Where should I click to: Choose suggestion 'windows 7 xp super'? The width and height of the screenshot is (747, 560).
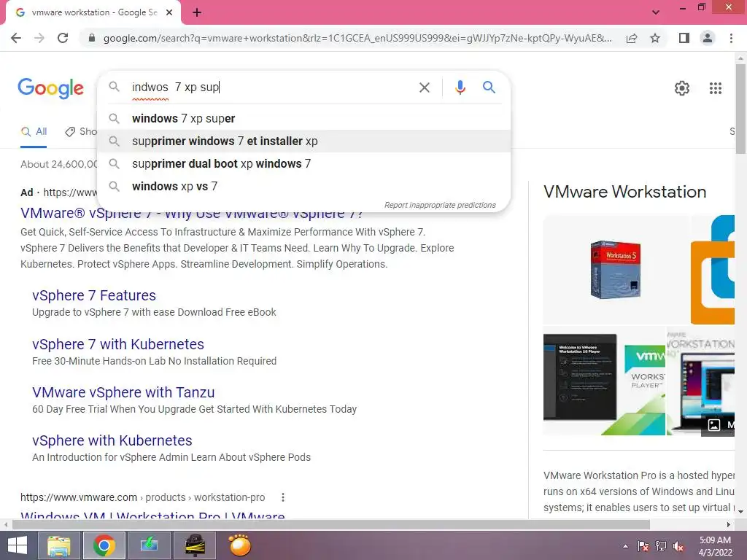coord(303,119)
